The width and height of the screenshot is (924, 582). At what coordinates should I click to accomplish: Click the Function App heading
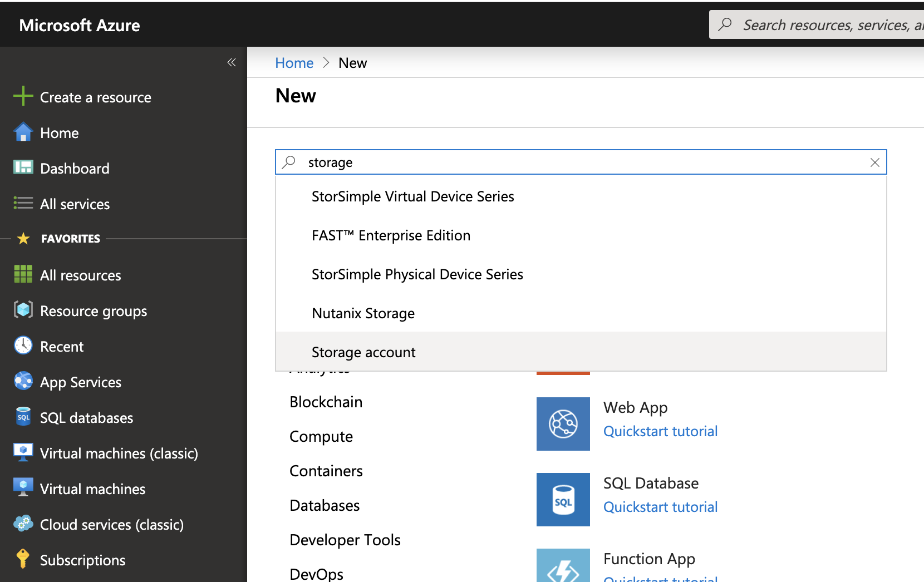coord(649,559)
